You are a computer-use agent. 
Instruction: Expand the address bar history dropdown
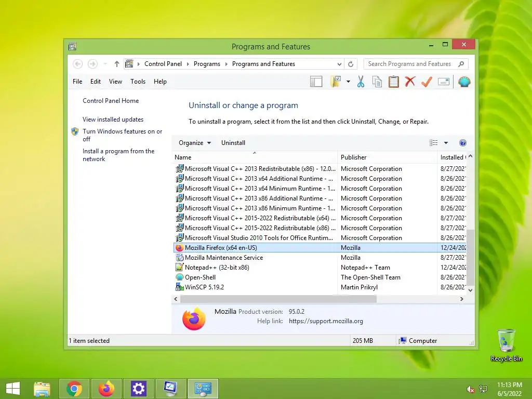339,64
